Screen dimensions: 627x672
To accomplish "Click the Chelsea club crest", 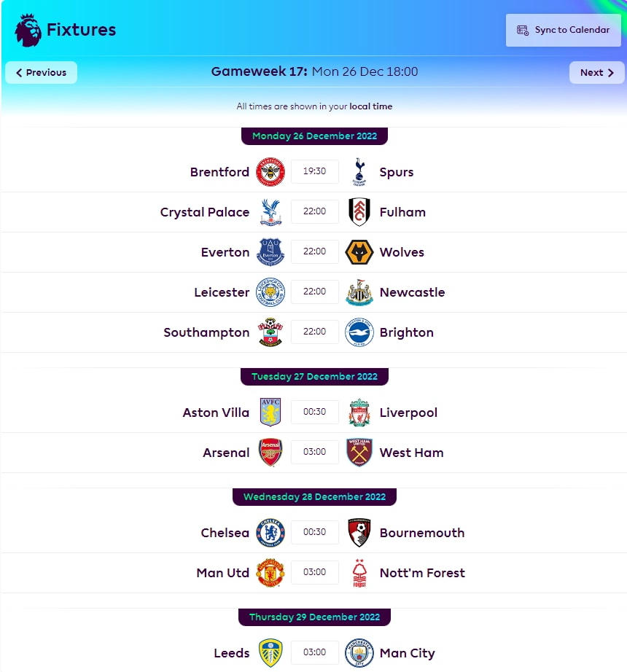I will tap(270, 533).
